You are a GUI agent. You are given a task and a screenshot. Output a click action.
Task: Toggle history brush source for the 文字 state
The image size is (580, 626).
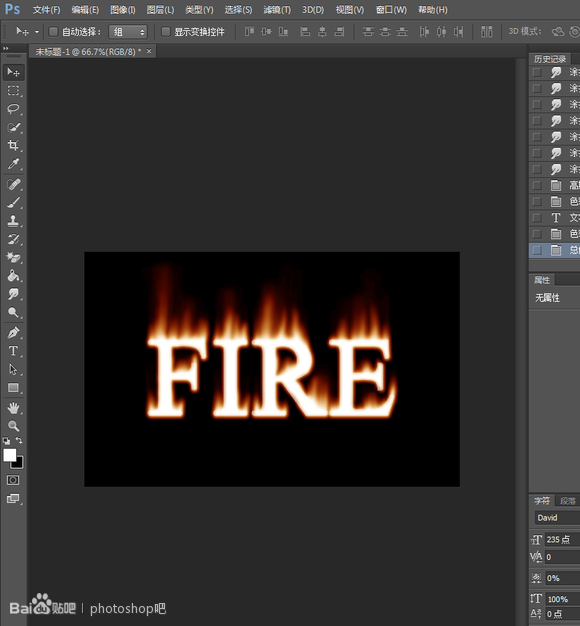coord(537,218)
